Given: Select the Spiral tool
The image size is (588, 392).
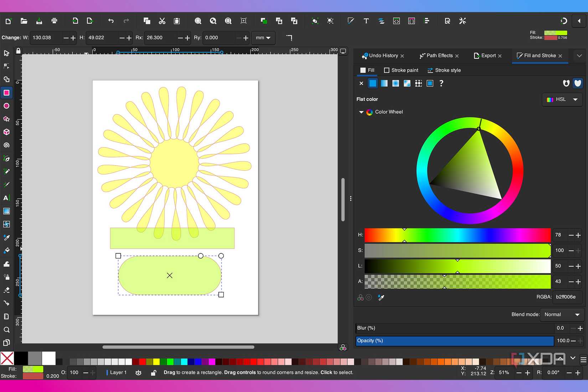Looking at the screenshot, I should [6, 145].
